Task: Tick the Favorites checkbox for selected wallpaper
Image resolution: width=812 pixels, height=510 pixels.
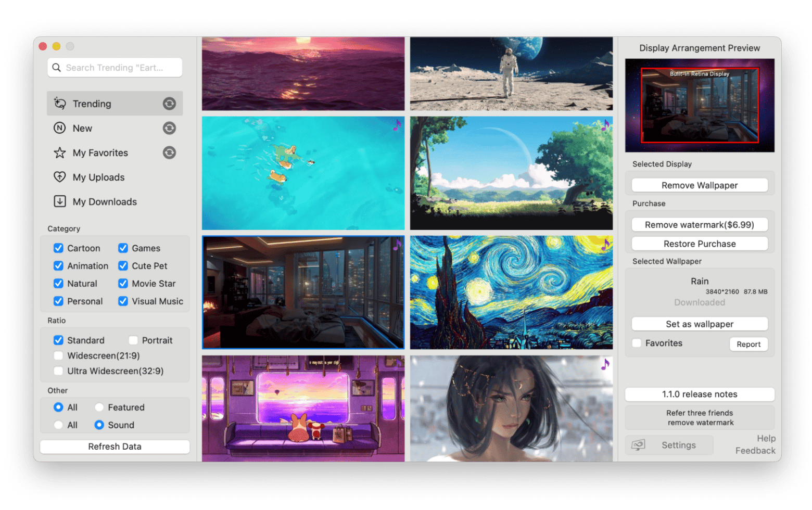Action: pos(637,343)
